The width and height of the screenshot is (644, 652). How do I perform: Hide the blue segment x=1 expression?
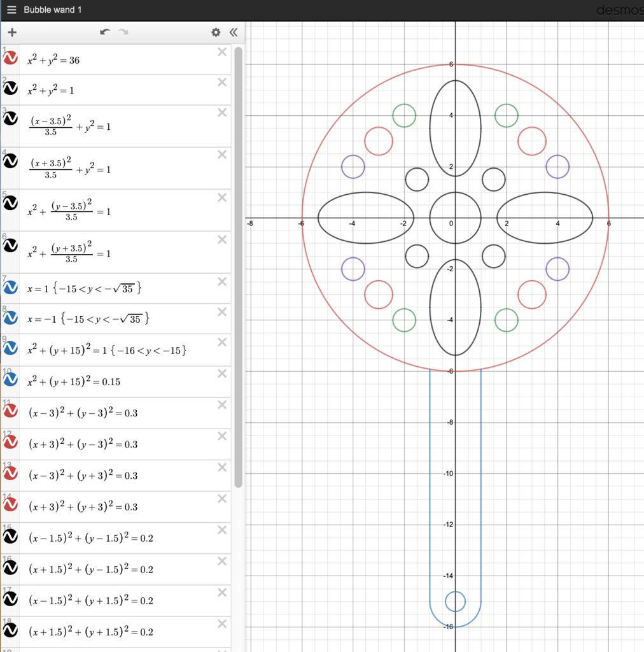point(11,287)
